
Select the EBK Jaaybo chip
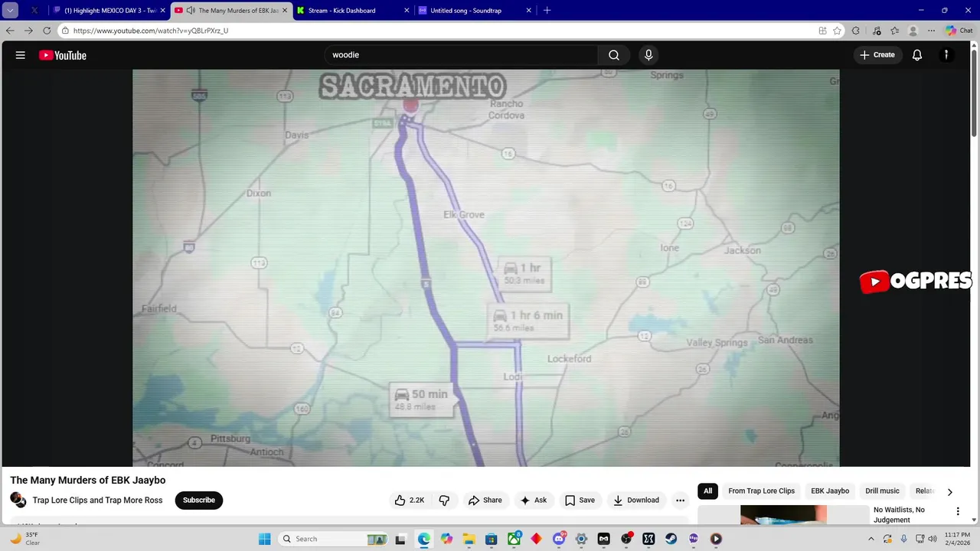(x=830, y=491)
